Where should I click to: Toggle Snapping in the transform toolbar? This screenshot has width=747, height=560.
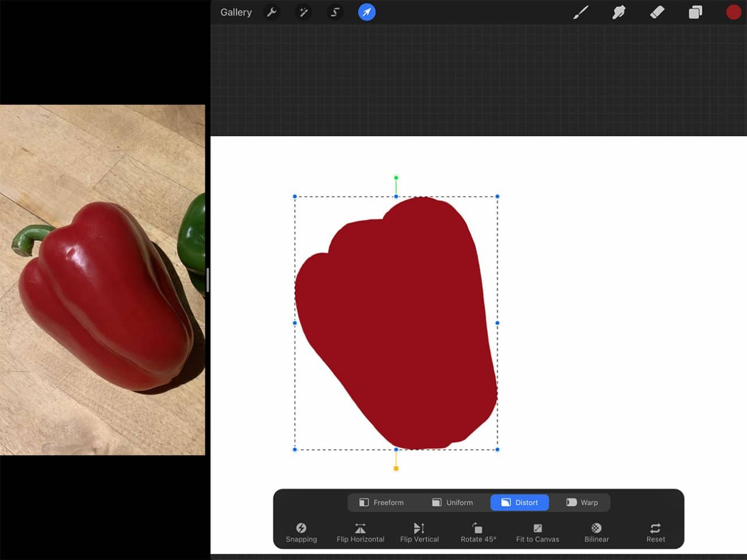[x=301, y=532]
